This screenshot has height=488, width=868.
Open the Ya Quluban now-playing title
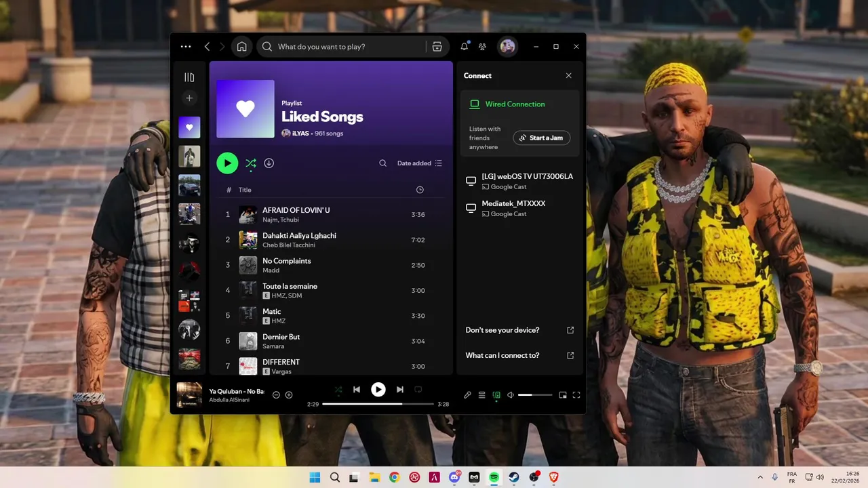pos(236,392)
